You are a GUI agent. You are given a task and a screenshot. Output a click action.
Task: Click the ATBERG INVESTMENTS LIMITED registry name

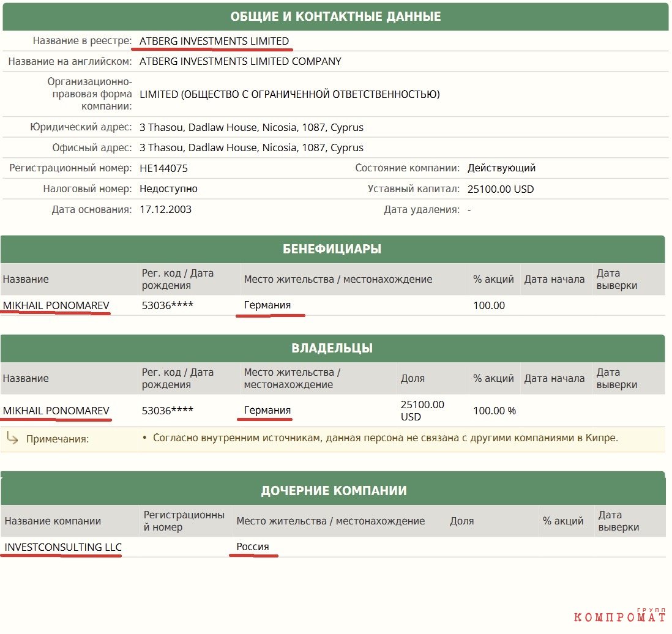click(x=214, y=41)
